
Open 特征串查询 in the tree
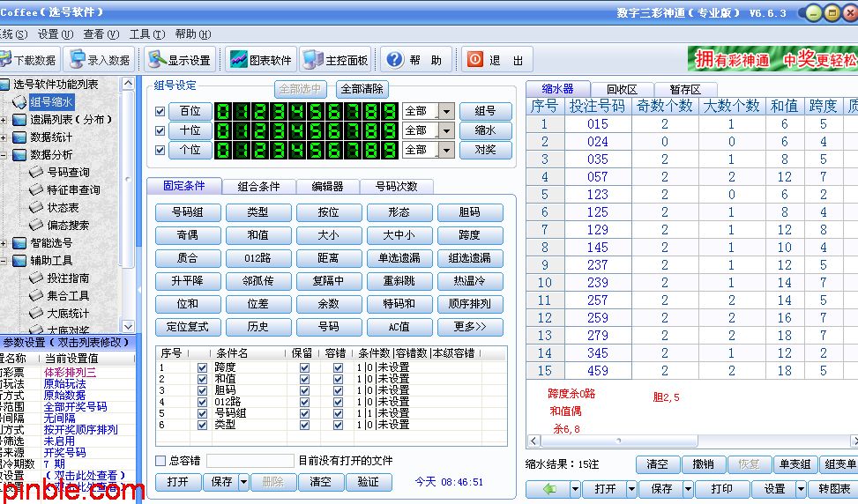click(x=73, y=189)
